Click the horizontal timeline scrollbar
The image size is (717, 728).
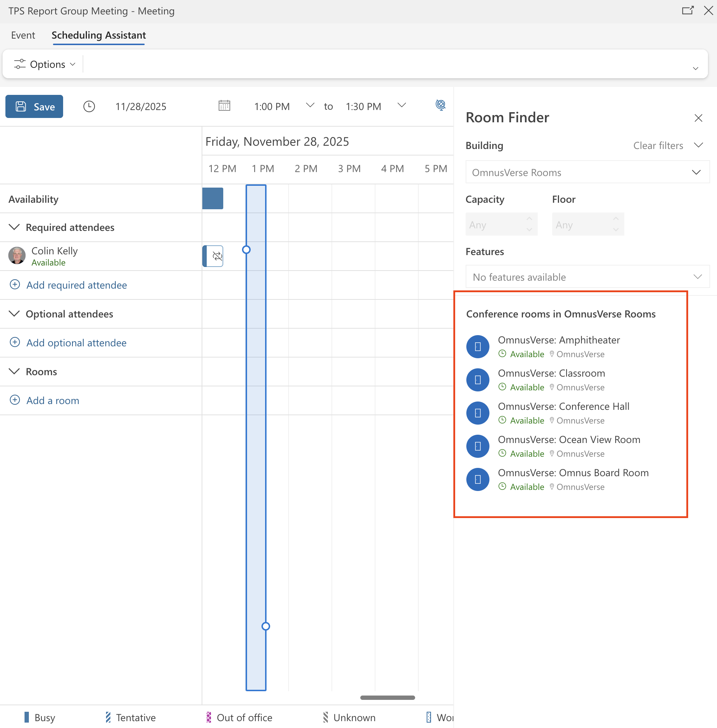387,697
